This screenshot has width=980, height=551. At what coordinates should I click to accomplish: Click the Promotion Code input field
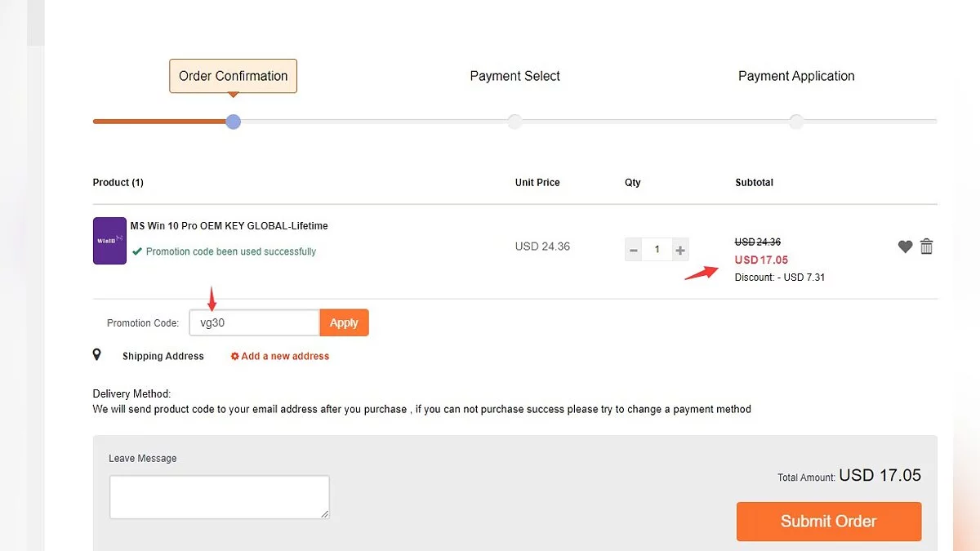tap(254, 322)
